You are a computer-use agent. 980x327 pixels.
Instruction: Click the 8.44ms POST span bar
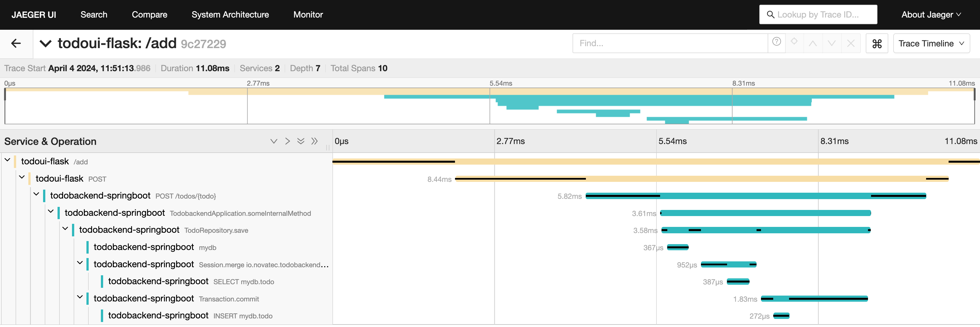point(702,179)
